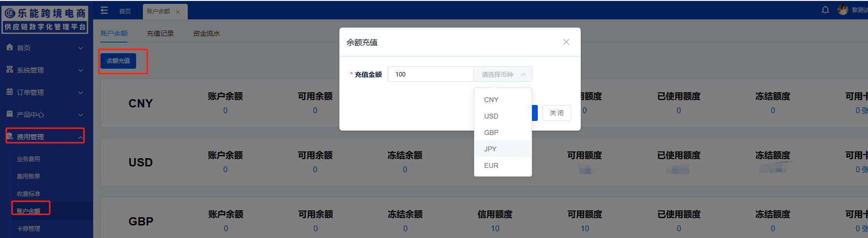Click the GBP currency card label
Screen dimensions: 868x238
coord(141,222)
